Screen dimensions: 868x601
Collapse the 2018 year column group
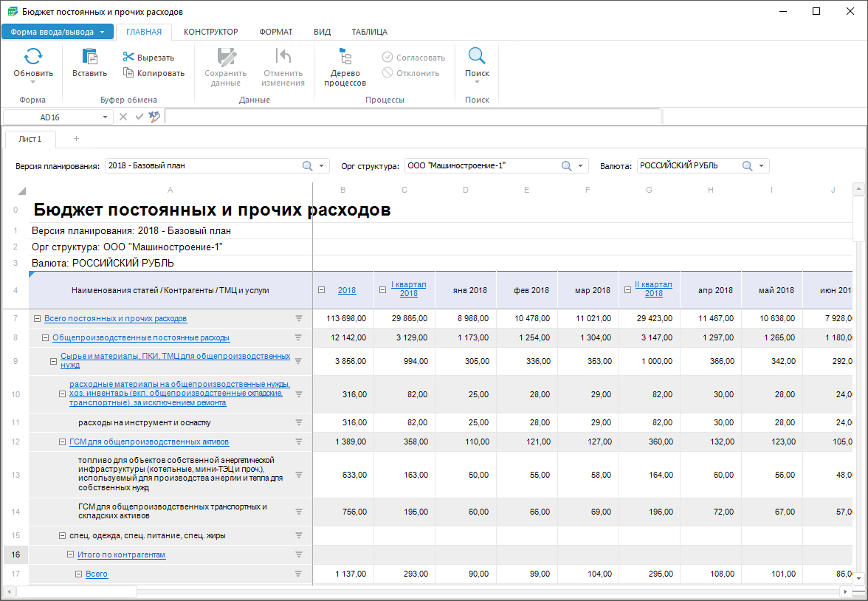click(322, 290)
